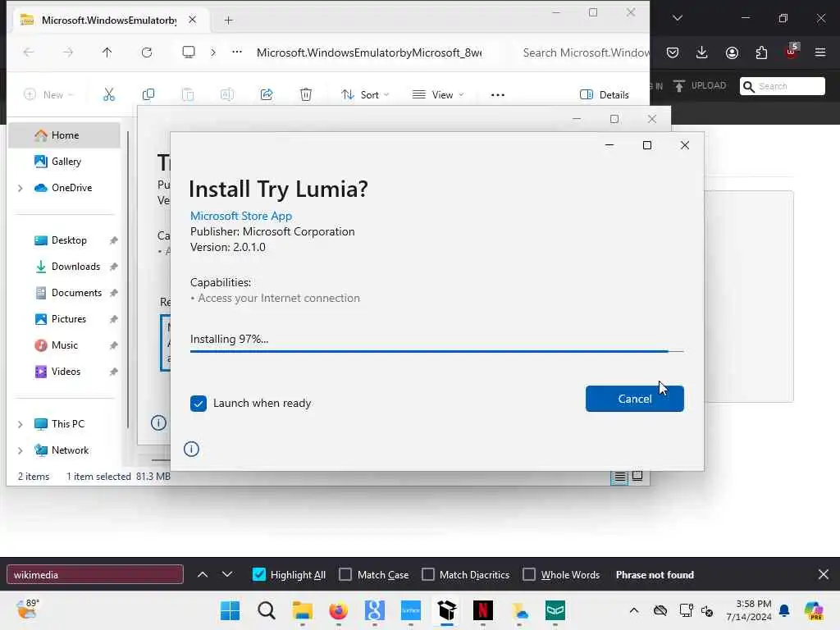This screenshot has width=840, height=630.
Task: Go back in File Explorer
Action: point(29,52)
